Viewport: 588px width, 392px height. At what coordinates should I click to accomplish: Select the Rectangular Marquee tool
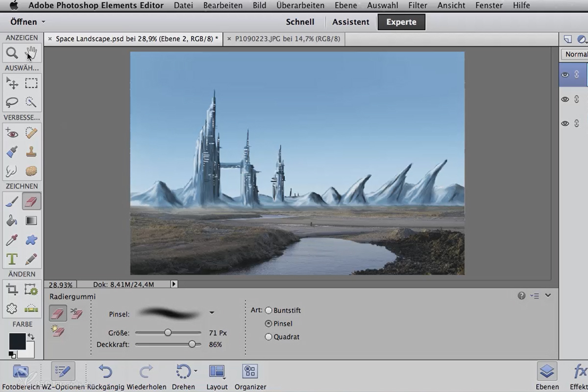coord(31,83)
